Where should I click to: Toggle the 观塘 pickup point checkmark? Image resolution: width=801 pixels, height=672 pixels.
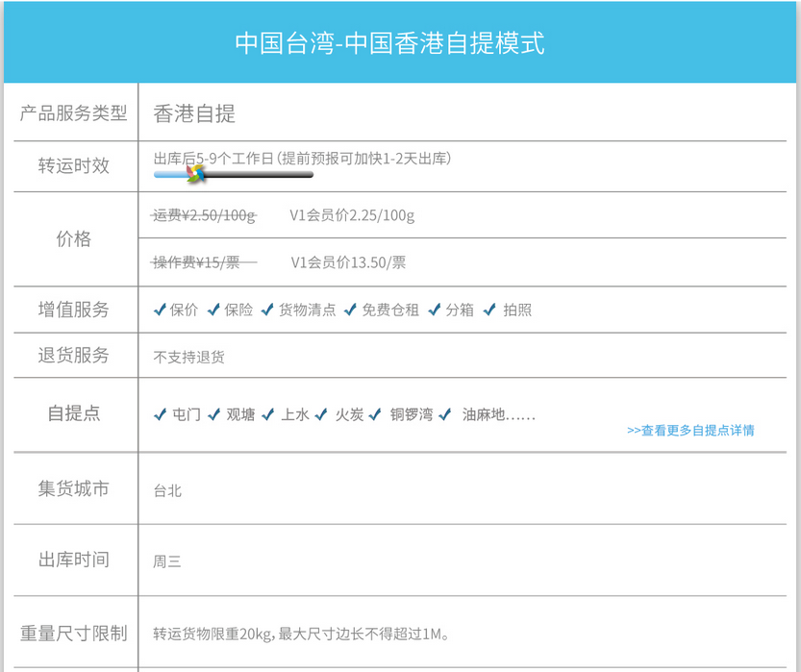pyautogui.click(x=214, y=415)
